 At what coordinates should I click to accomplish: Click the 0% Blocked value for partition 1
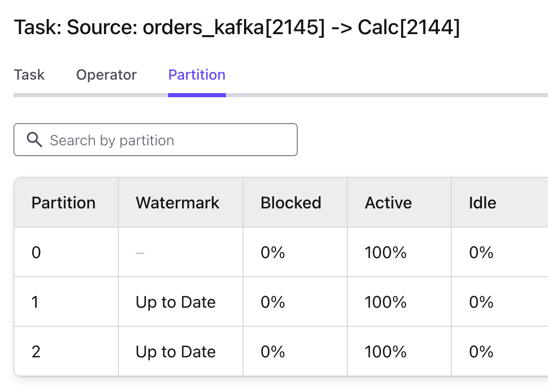coord(272,302)
